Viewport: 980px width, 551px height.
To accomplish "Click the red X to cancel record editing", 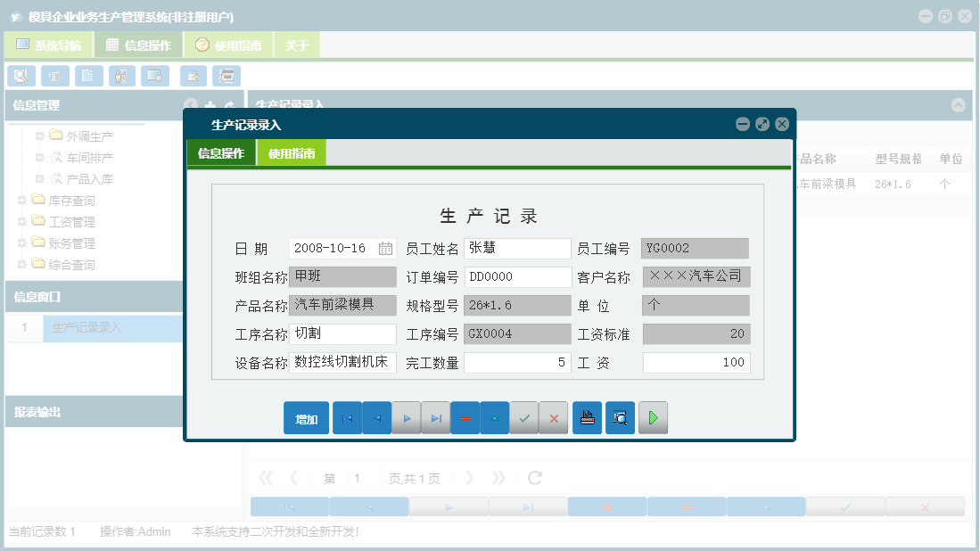I will tap(553, 417).
